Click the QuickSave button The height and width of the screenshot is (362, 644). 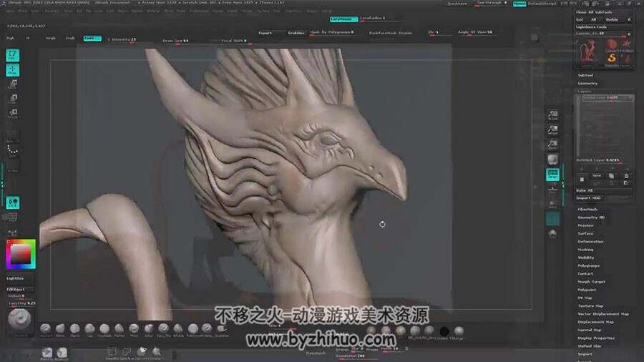(457, 4)
